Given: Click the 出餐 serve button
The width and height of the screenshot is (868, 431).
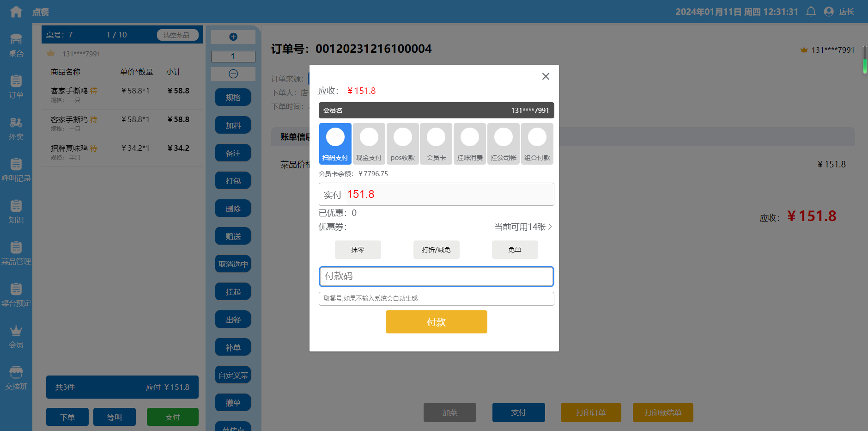Looking at the screenshot, I should pos(233,320).
